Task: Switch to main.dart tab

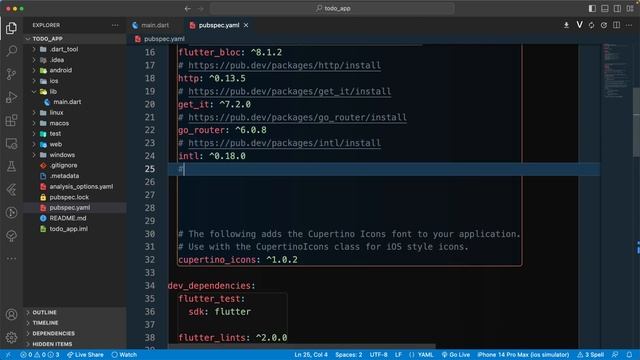Action: click(x=154, y=25)
